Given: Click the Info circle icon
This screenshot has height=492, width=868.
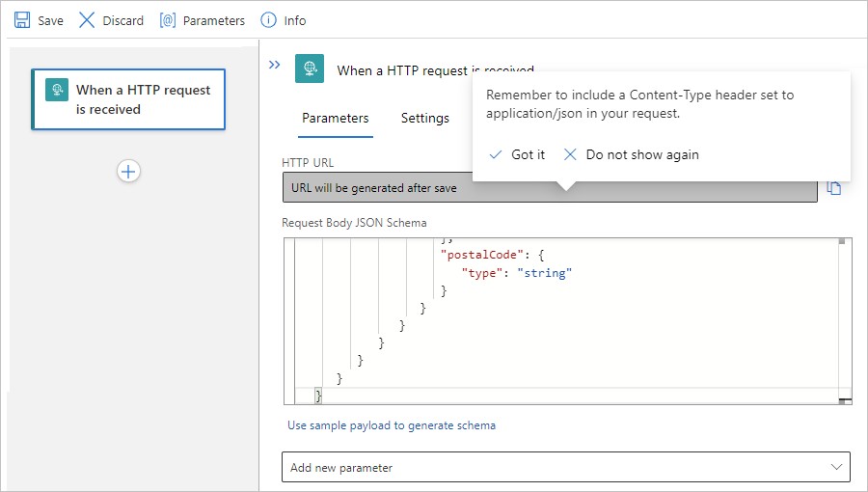Looking at the screenshot, I should point(269,20).
